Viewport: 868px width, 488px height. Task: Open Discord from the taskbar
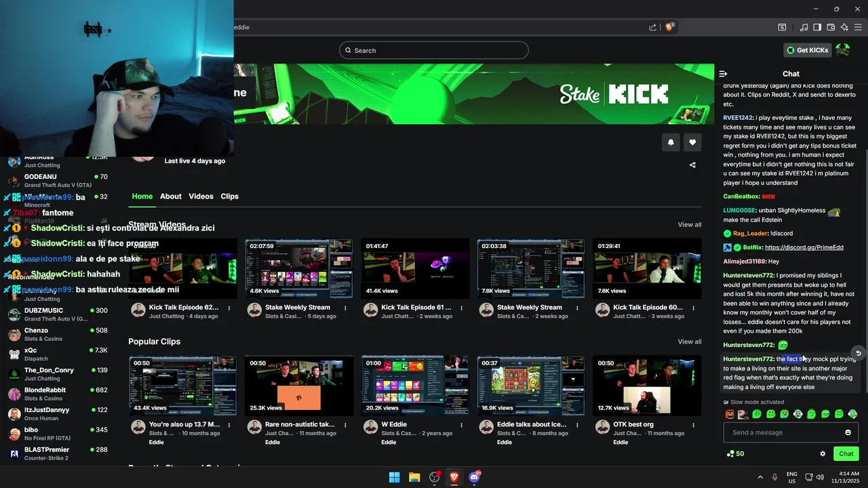(x=474, y=477)
